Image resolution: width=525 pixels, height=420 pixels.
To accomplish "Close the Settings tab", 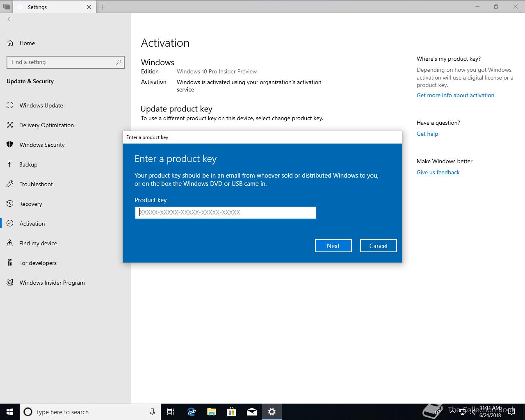I will coord(89,7).
